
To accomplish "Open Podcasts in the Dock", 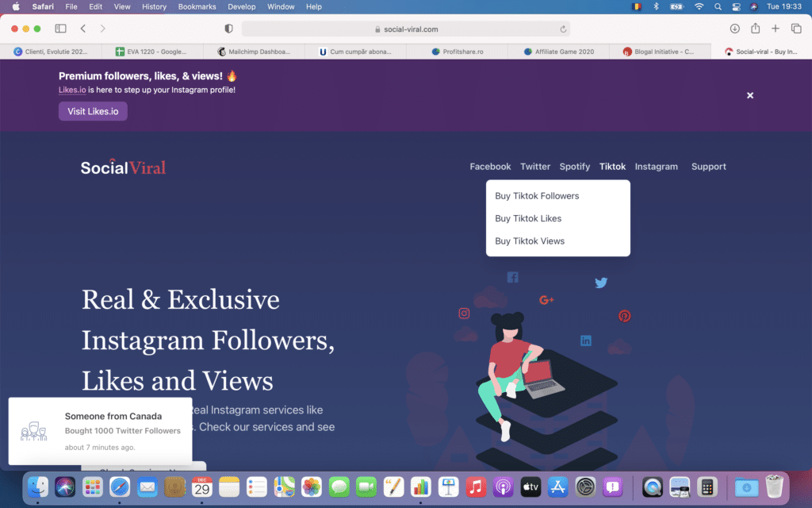I will [503, 487].
